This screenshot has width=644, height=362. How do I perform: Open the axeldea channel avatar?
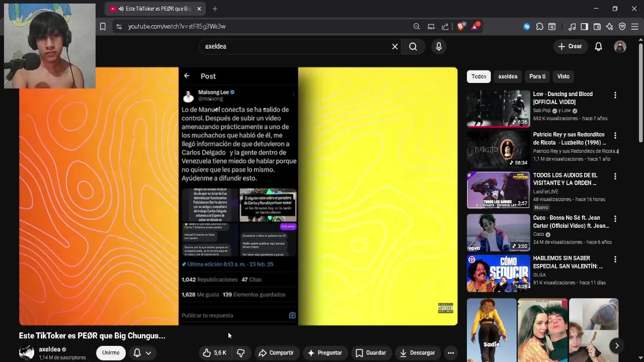point(27,353)
